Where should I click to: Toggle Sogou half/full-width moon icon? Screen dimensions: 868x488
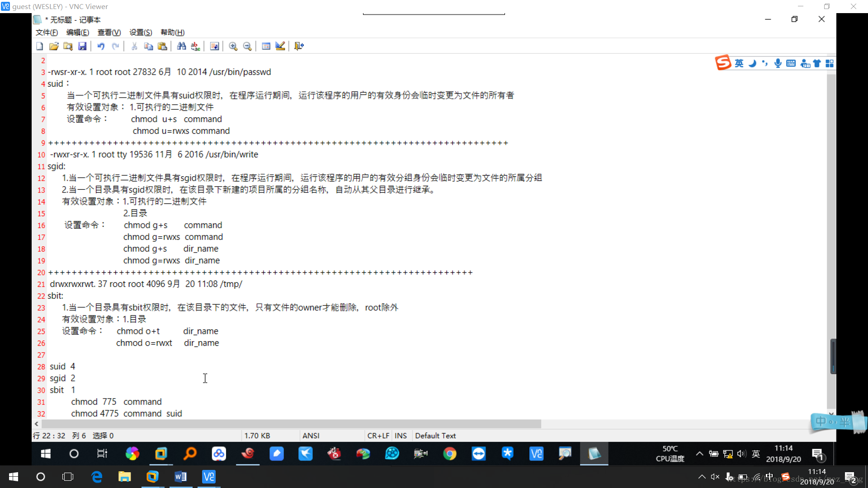pyautogui.click(x=752, y=63)
